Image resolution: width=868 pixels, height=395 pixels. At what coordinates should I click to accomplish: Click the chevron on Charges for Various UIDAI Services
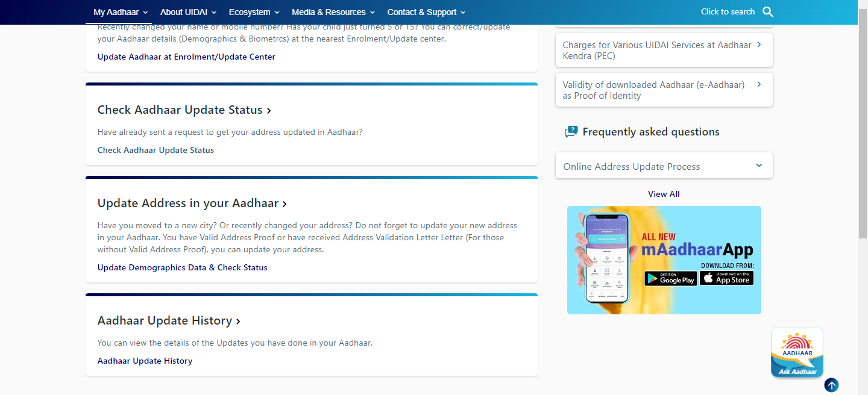759,45
